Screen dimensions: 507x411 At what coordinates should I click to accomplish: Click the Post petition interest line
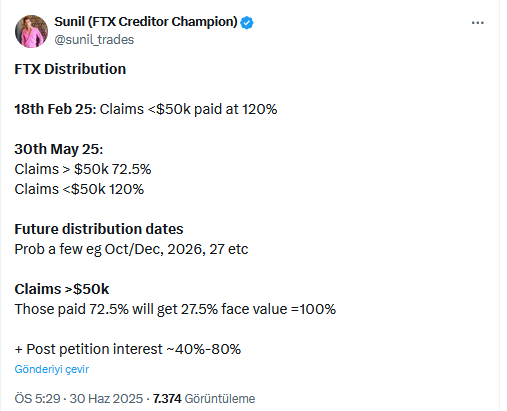coord(128,349)
